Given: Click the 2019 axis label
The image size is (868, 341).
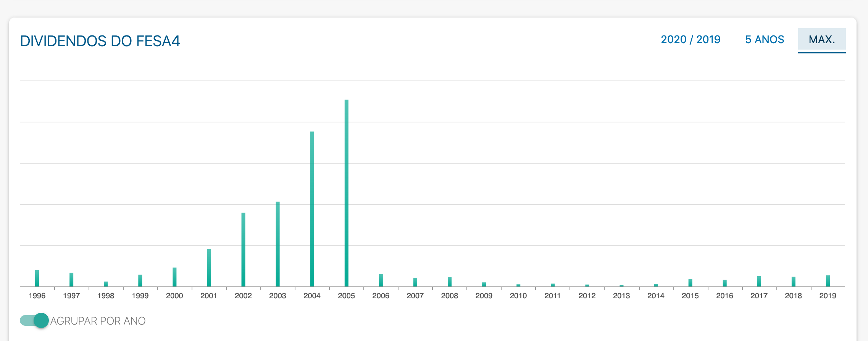Looking at the screenshot, I should (828, 296).
